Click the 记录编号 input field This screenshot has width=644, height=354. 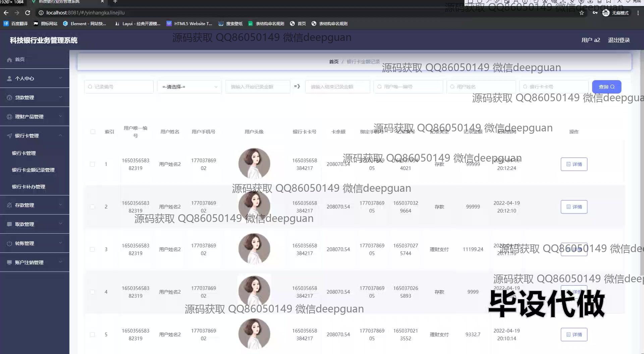(119, 86)
